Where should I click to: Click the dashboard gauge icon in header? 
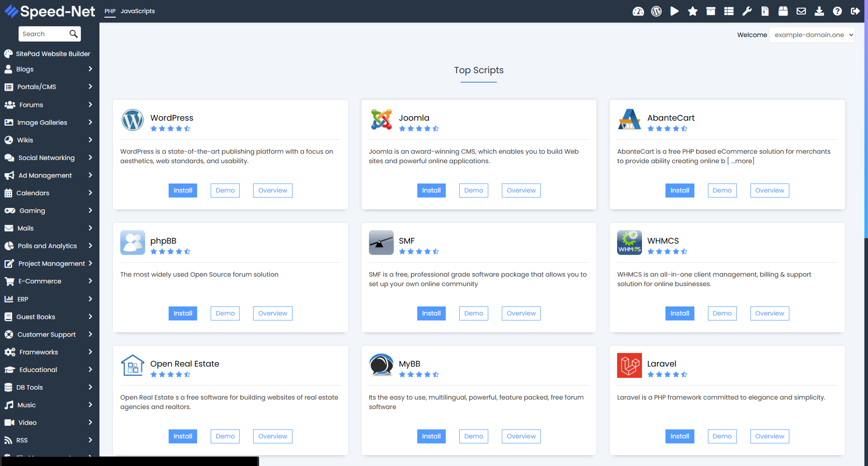(638, 11)
